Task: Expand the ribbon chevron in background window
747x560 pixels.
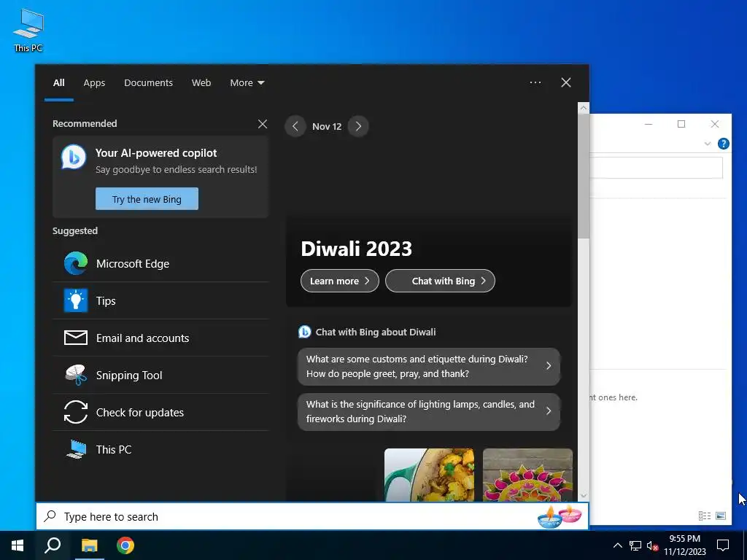Action: tap(708, 144)
